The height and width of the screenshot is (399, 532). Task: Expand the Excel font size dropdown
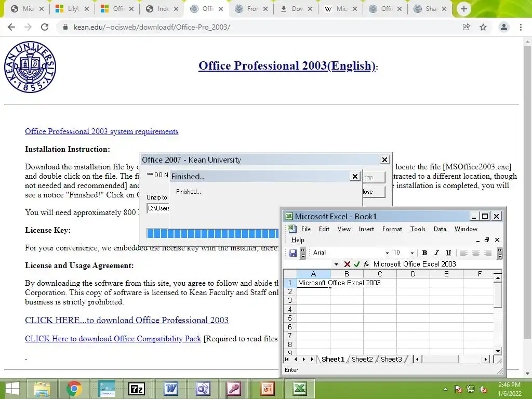412,253
